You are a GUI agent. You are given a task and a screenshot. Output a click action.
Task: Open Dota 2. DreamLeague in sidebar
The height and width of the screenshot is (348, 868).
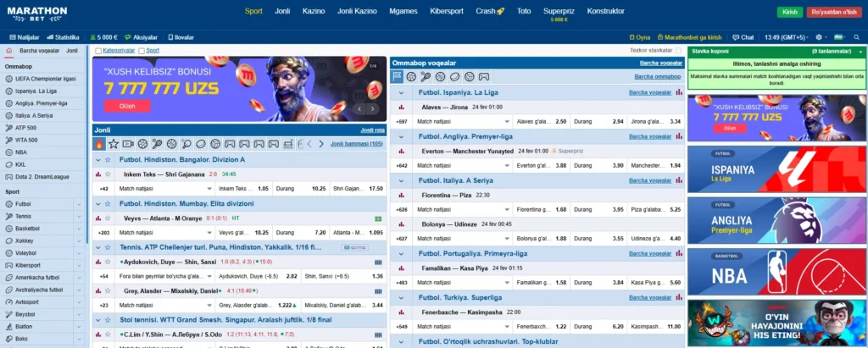click(x=42, y=176)
